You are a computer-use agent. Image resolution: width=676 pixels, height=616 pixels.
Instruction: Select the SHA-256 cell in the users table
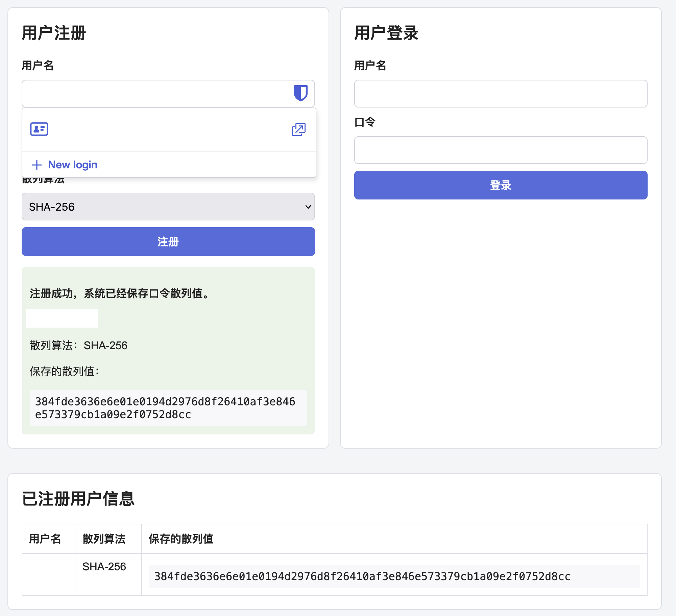[x=104, y=566]
